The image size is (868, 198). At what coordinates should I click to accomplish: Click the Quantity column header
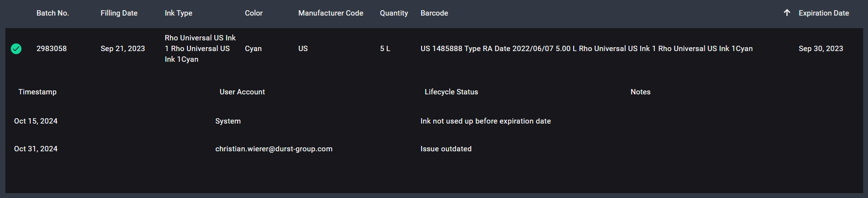point(393,13)
